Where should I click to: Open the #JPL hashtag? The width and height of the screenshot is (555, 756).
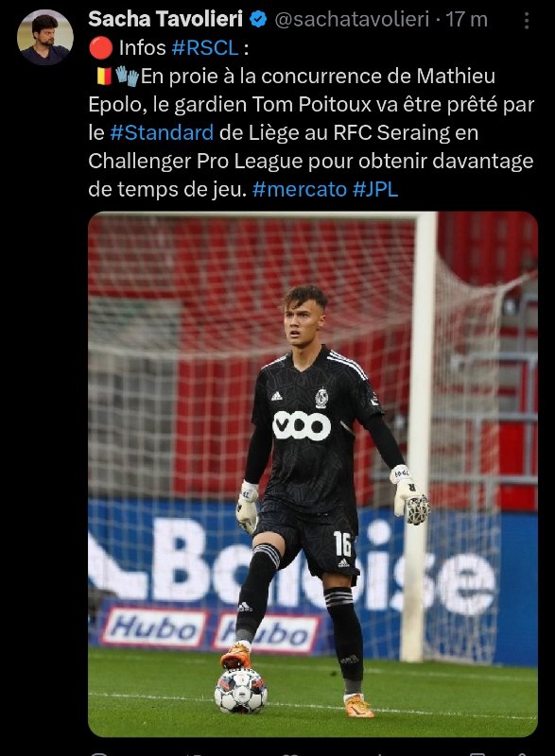pos(375,189)
